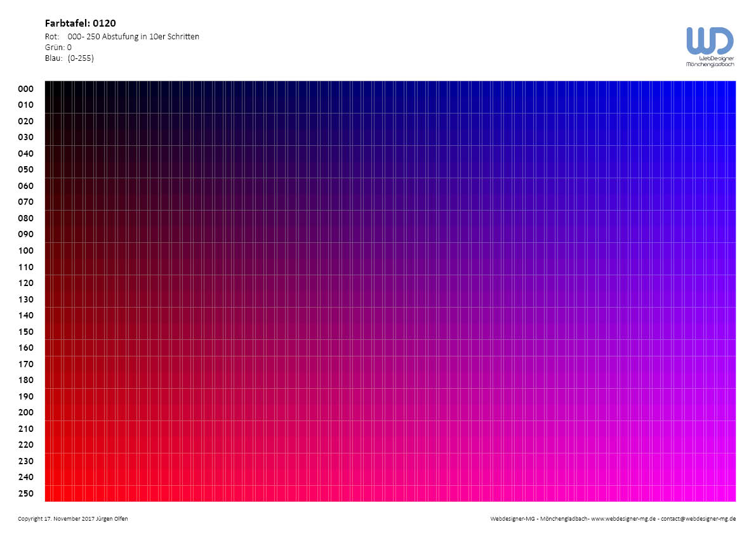
Task: Click the 'Blau: (0-255)' line
Action: (69, 58)
